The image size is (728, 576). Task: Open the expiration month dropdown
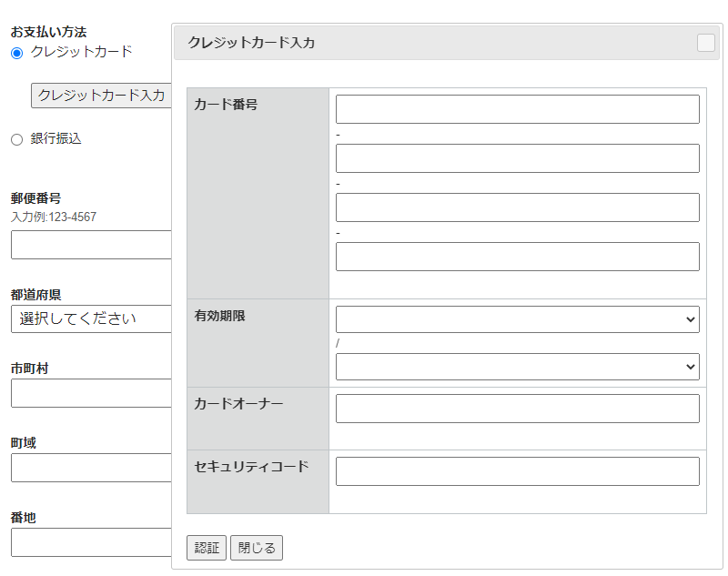point(517,318)
